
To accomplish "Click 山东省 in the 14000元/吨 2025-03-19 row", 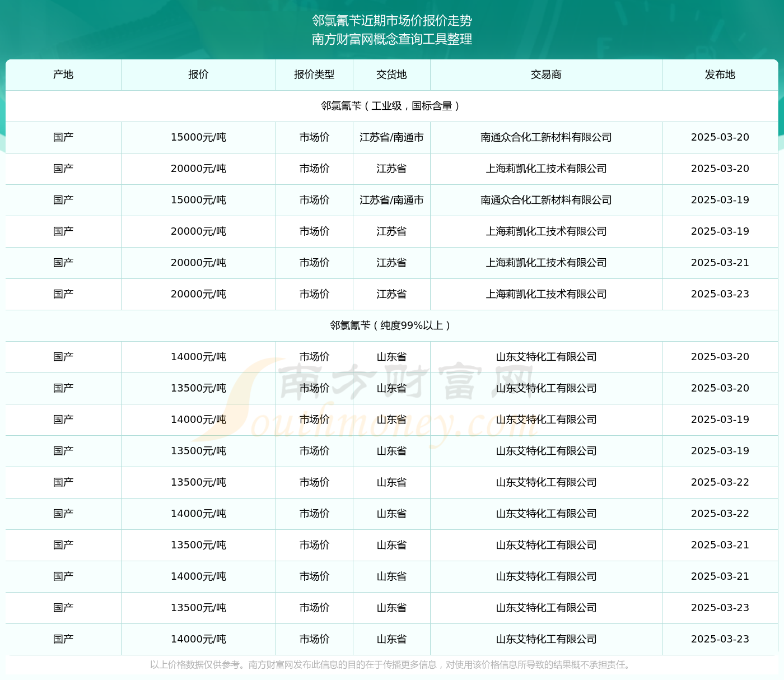I will point(391,420).
